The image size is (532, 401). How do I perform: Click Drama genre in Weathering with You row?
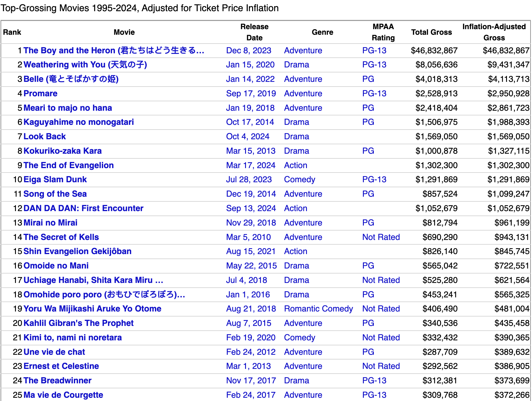(x=297, y=64)
